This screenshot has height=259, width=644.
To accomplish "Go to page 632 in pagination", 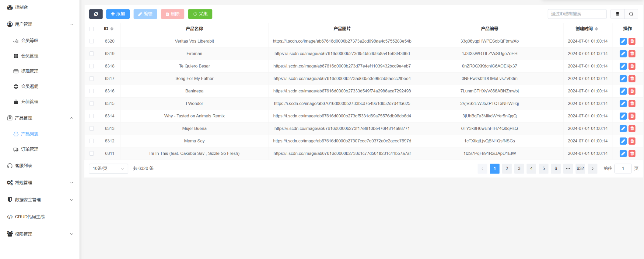I will pos(580,168).
